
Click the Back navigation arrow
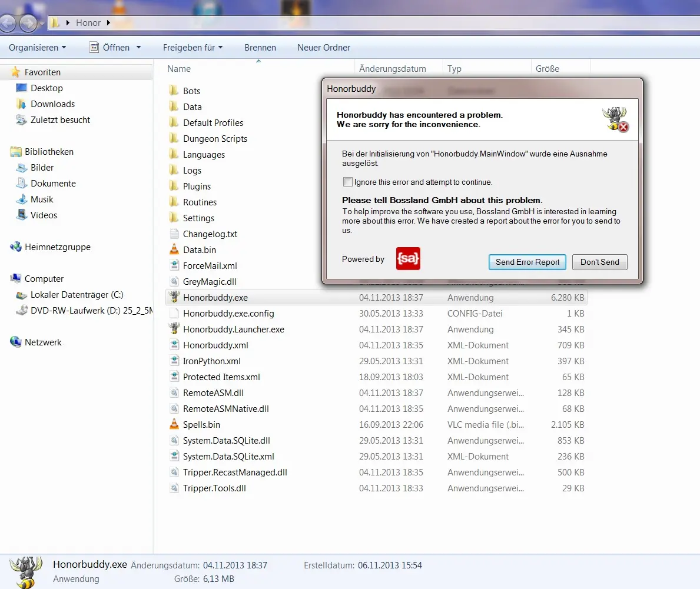pos(8,23)
